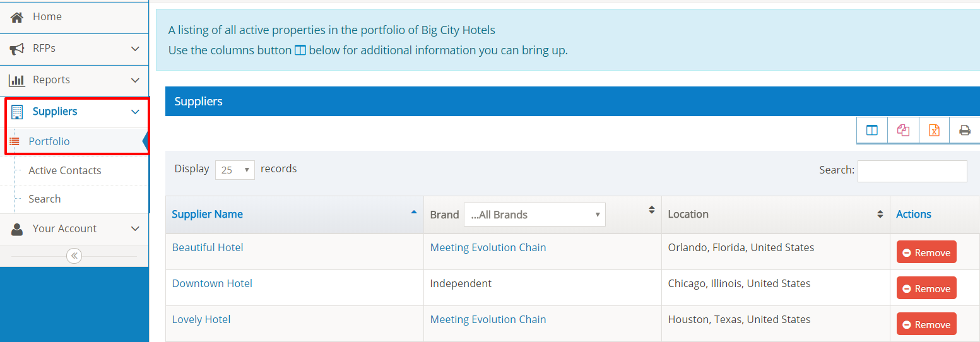Export table with the Excel icon

(x=934, y=131)
